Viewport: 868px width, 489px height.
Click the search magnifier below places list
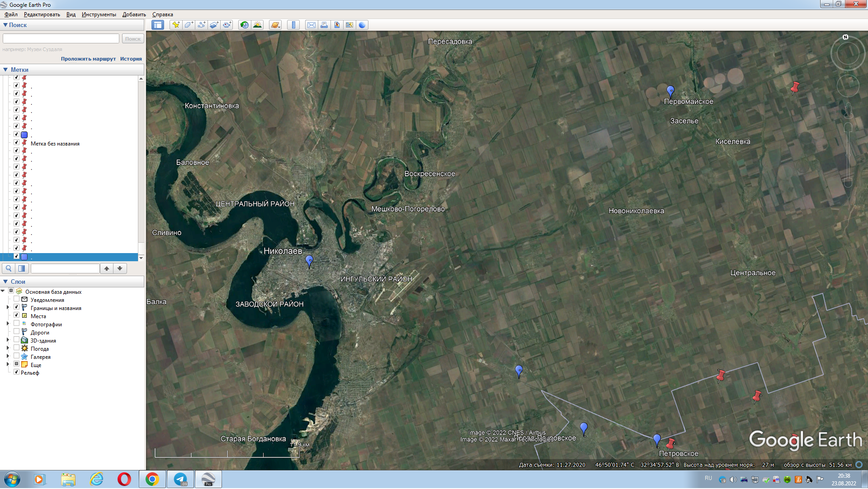coord(9,269)
